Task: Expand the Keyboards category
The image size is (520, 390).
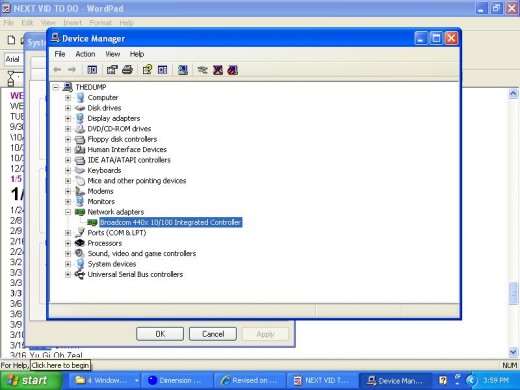Action: 68,170
